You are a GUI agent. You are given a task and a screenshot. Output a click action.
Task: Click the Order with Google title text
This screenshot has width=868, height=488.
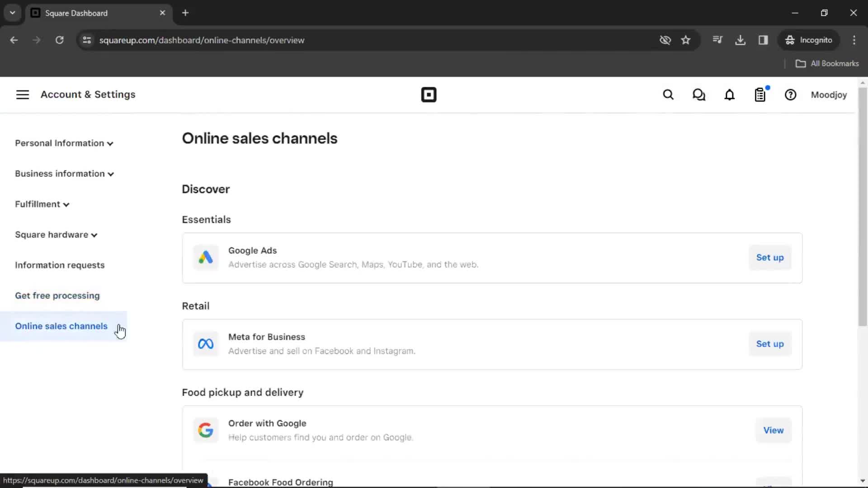coord(267,423)
